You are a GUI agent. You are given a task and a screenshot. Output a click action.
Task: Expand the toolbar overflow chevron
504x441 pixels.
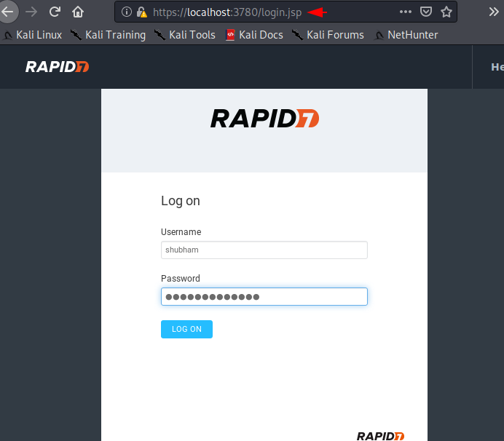click(493, 12)
